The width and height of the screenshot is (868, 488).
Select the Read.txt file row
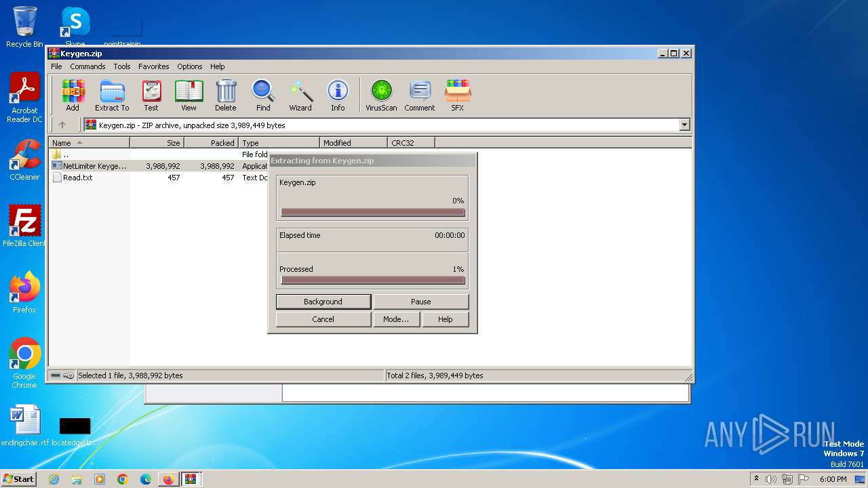[159, 178]
